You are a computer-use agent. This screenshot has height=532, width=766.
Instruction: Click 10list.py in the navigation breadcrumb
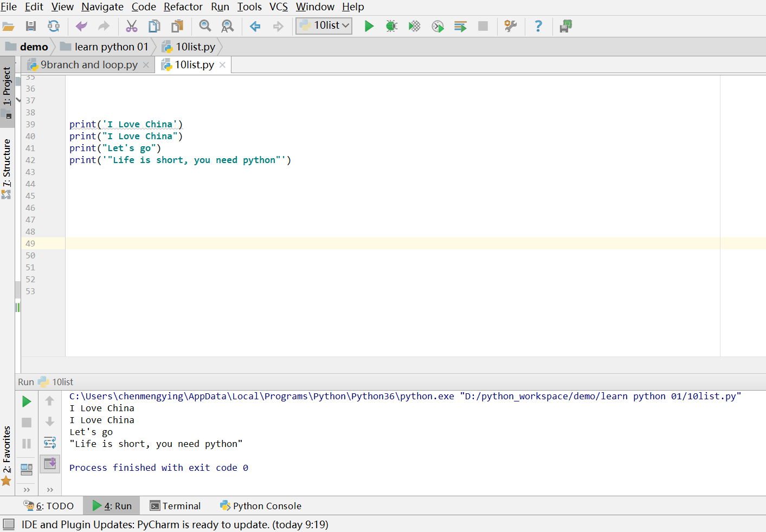tap(189, 47)
